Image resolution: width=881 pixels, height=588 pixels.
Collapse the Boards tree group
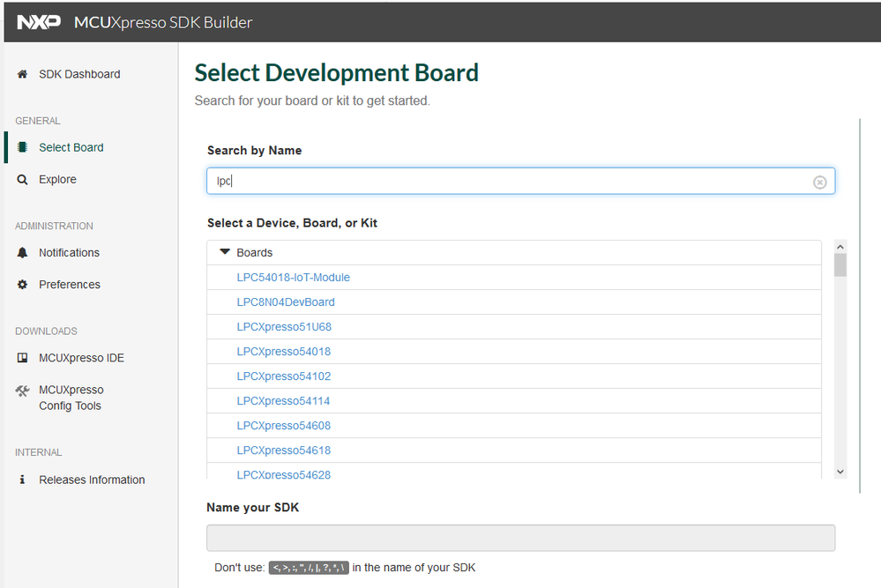pyautogui.click(x=225, y=252)
